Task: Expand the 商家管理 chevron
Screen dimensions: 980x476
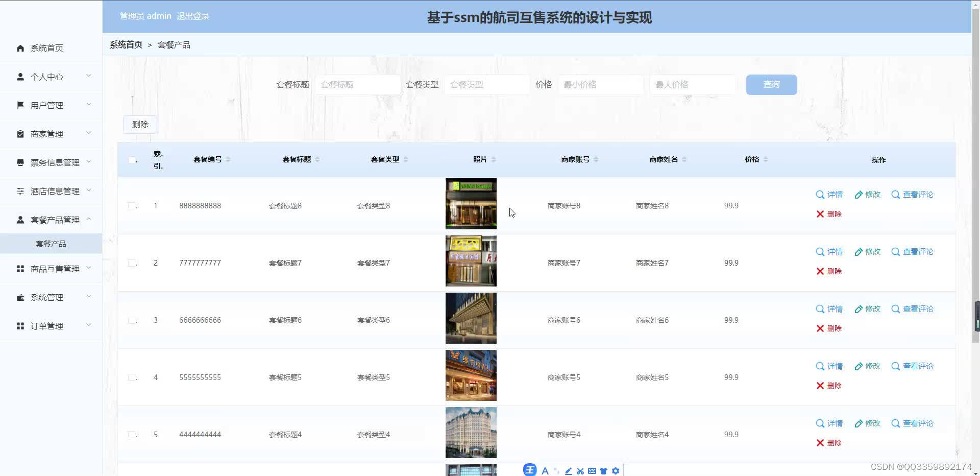Action: [x=89, y=133]
